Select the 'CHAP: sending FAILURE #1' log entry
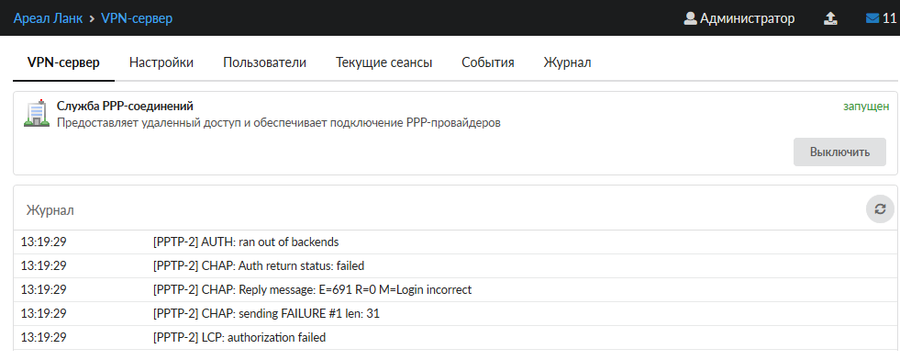900x360 pixels. click(x=455, y=313)
